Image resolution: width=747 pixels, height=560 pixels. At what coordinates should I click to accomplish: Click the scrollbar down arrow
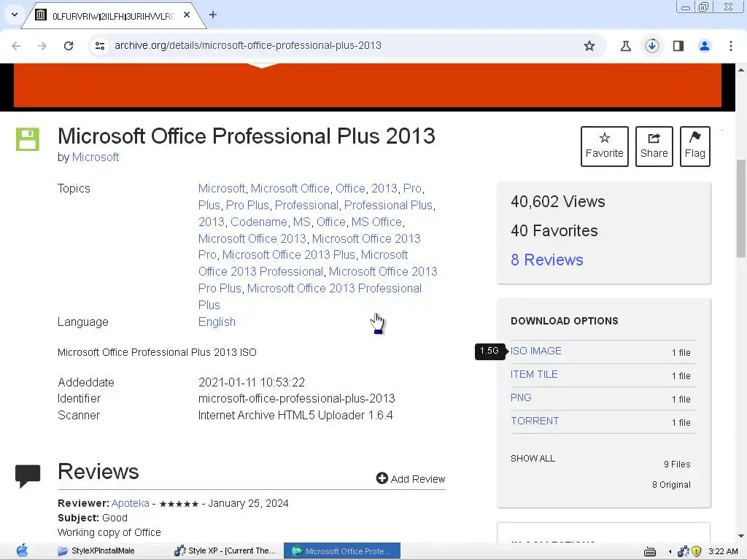click(x=741, y=536)
